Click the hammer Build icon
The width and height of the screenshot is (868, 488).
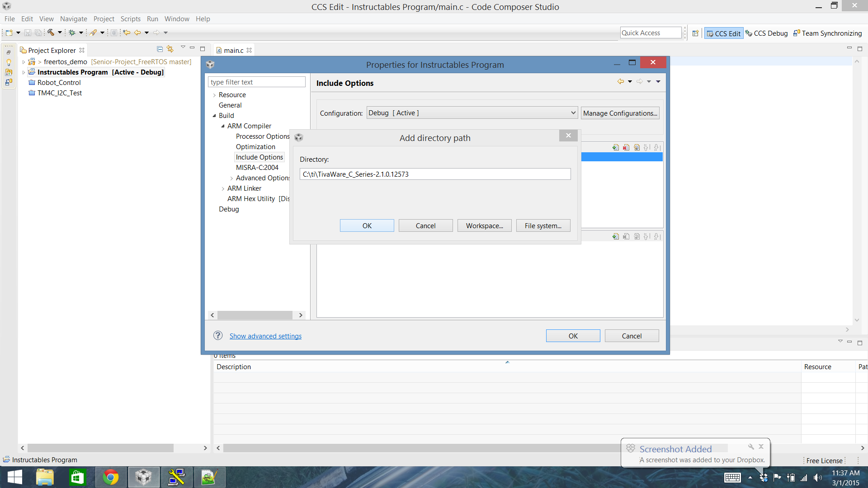[51, 33]
